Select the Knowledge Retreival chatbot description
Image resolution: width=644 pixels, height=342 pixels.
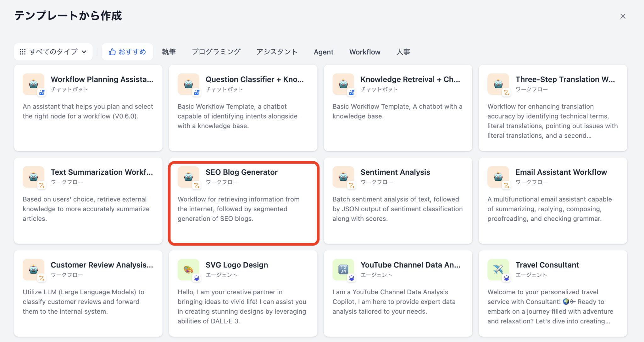pos(397,111)
